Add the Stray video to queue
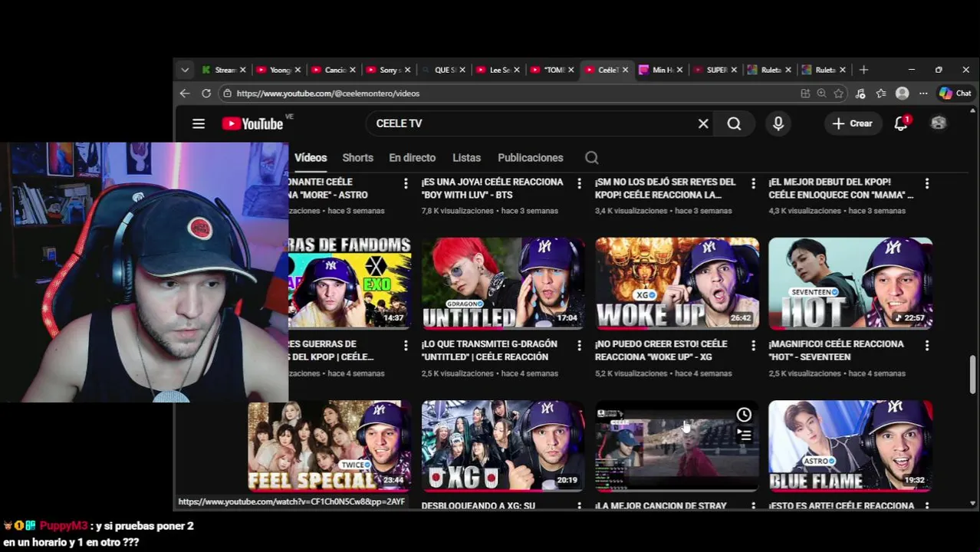The width and height of the screenshot is (980, 552). [744, 435]
